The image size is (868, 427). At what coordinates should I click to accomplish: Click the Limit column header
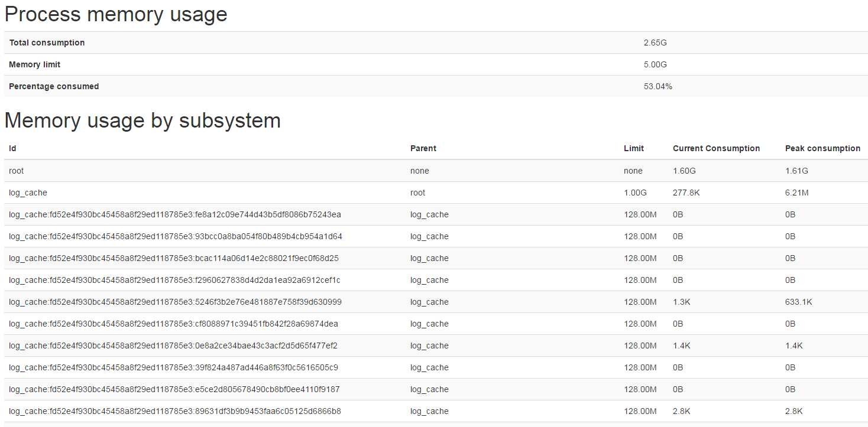(x=634, y=148)
